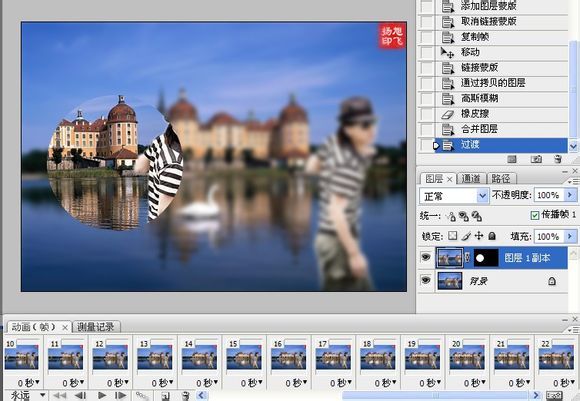
Task: Open the Animation panel options menu
Action: coord(572,329)
